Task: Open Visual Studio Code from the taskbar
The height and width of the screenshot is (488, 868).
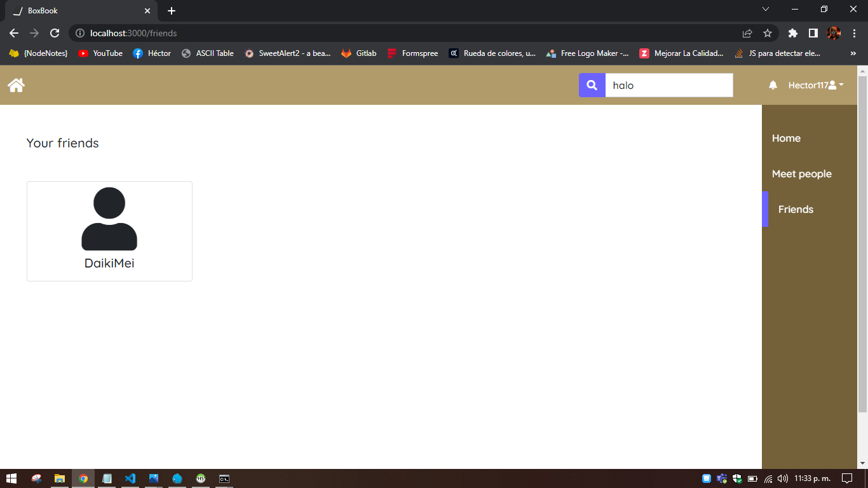Action: point(130,478)
